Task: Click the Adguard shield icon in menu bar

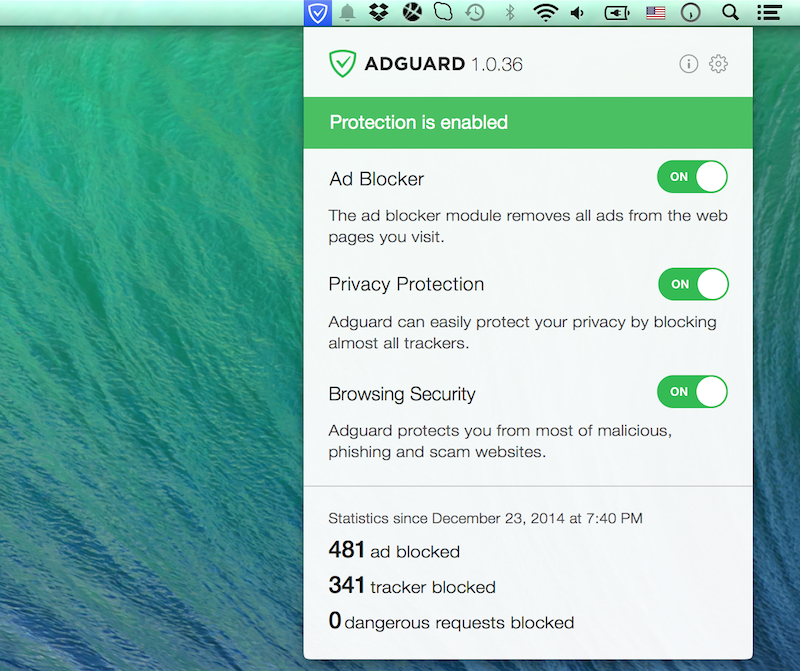Action: 317,13
